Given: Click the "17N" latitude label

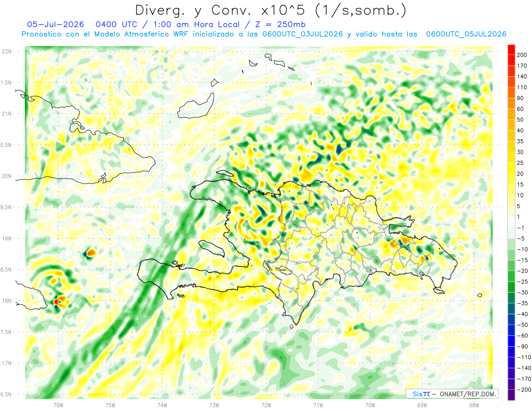Looking at the screenshot, I should point(7,363).
